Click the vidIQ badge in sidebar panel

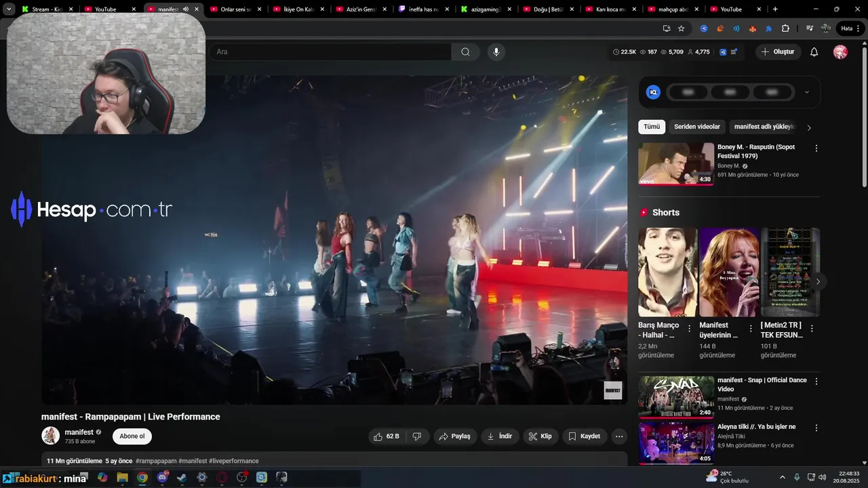click(653, 92)
